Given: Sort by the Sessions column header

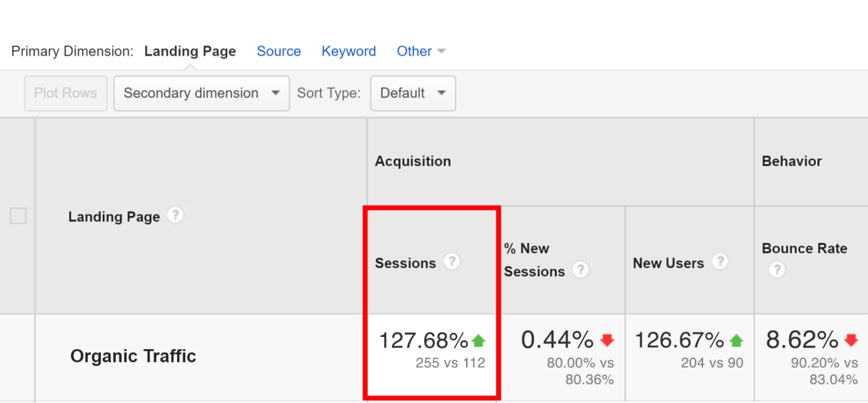Looking at the screenshot, I should click(405, 263).
